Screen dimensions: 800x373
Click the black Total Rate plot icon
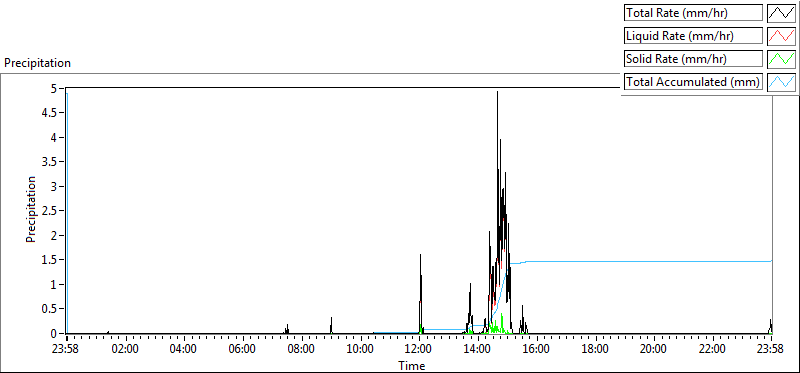point(781,13)
